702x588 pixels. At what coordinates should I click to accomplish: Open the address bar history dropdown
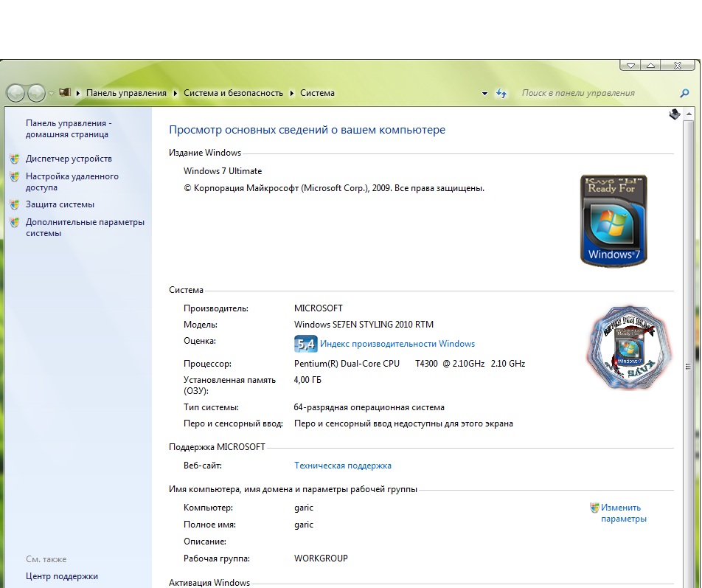click(484, 94)
